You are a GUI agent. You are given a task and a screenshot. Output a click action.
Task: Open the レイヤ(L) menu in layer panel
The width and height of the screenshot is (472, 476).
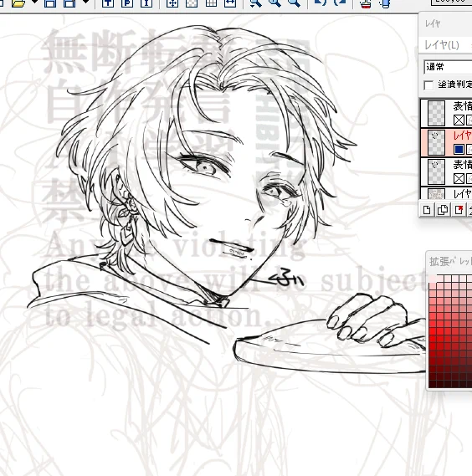point(442,45)
